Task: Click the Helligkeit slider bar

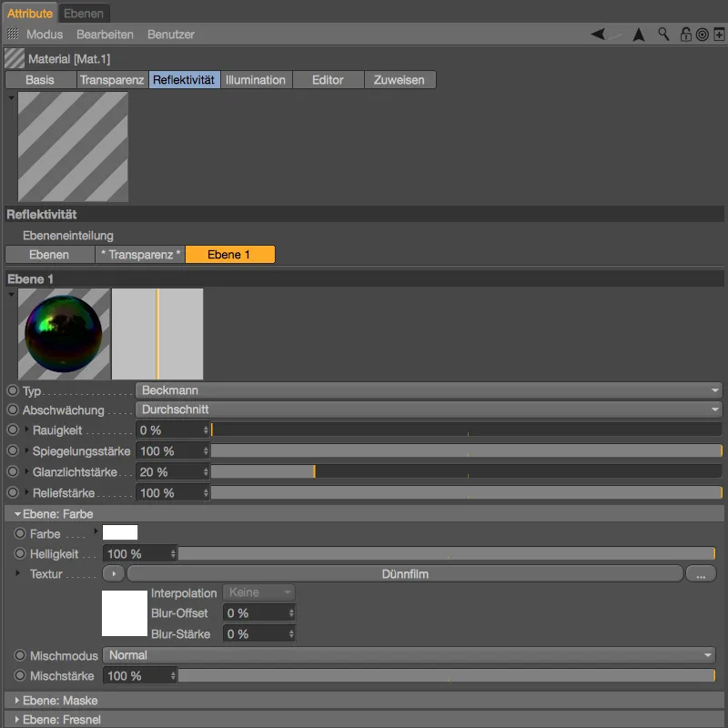Action: point(447,553)
